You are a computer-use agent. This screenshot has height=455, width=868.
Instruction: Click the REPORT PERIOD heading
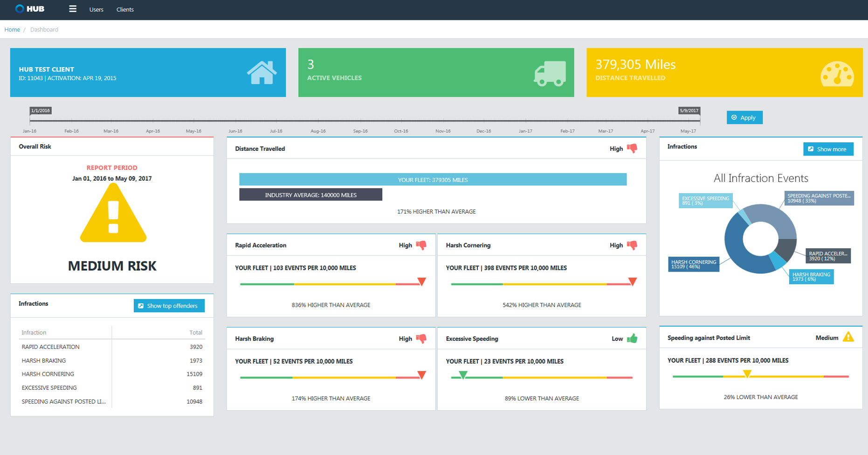point(112,168)
